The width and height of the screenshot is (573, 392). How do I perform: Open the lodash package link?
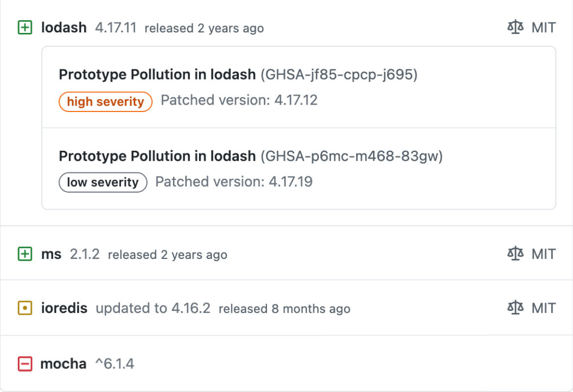[x=64, y=28]
